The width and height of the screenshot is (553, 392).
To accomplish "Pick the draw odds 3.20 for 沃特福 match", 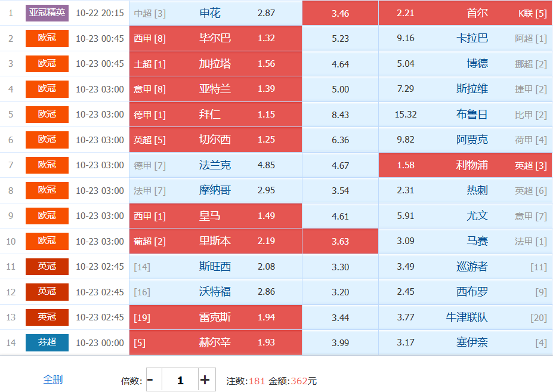I will point(340,292).
